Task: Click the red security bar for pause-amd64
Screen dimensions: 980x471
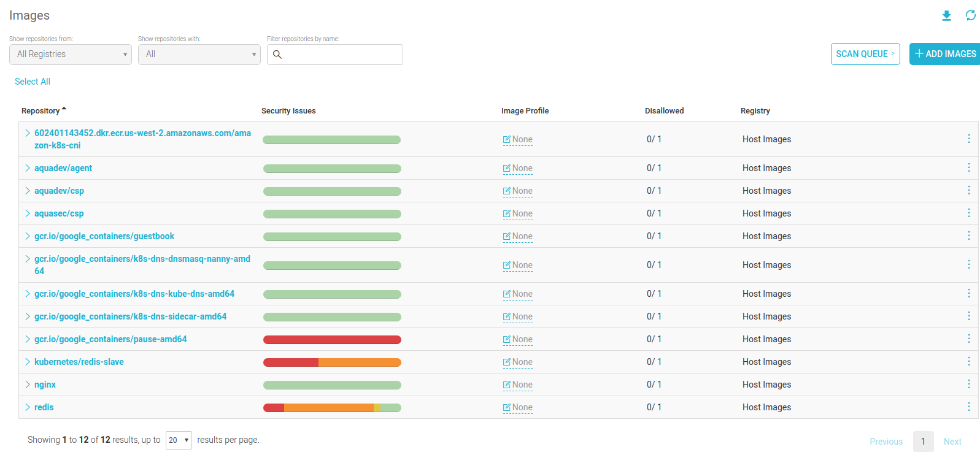Action: pos(332,340)
